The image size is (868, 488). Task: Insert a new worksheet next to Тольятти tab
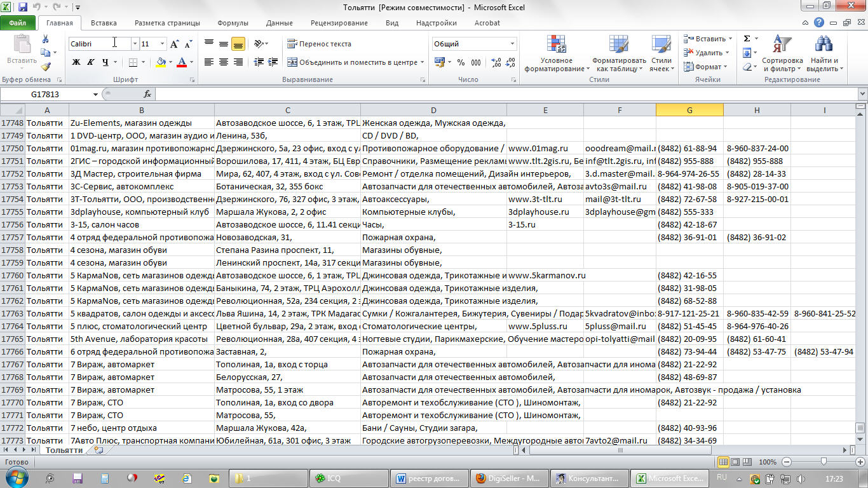(x=98, y=450)
